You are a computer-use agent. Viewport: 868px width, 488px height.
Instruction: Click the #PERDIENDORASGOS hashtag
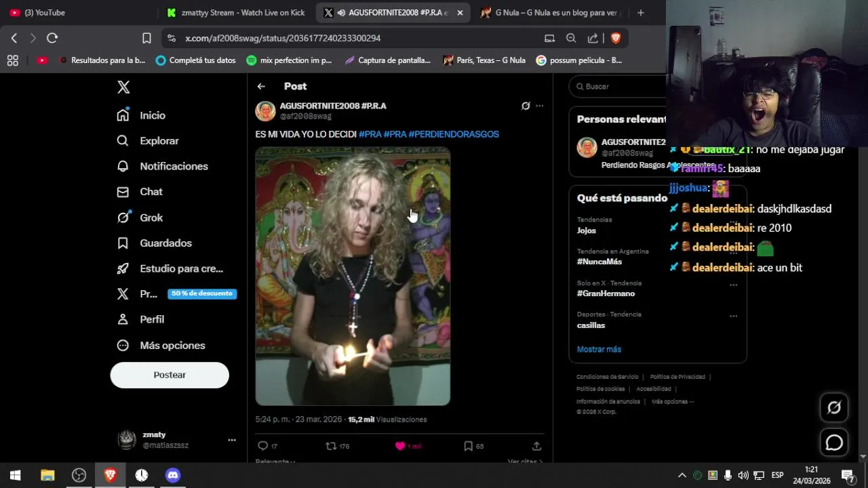coord(454,134)
